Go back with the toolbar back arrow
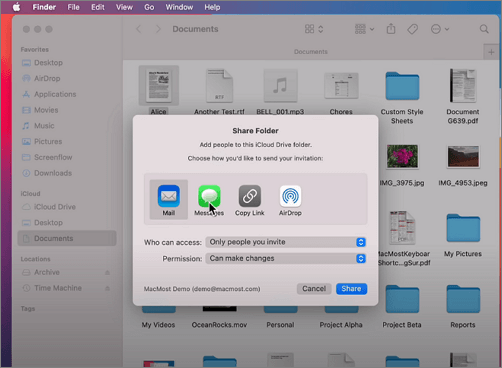 pos(139,29)
